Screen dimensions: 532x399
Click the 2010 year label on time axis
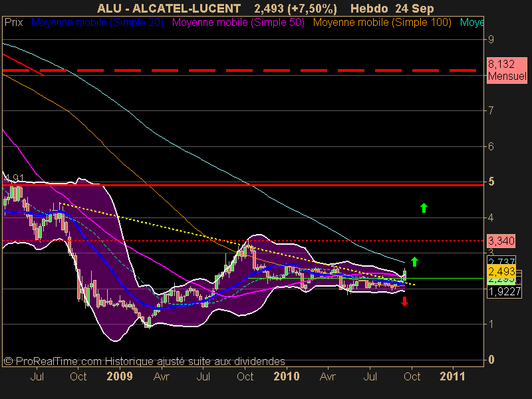click(287, 376)
